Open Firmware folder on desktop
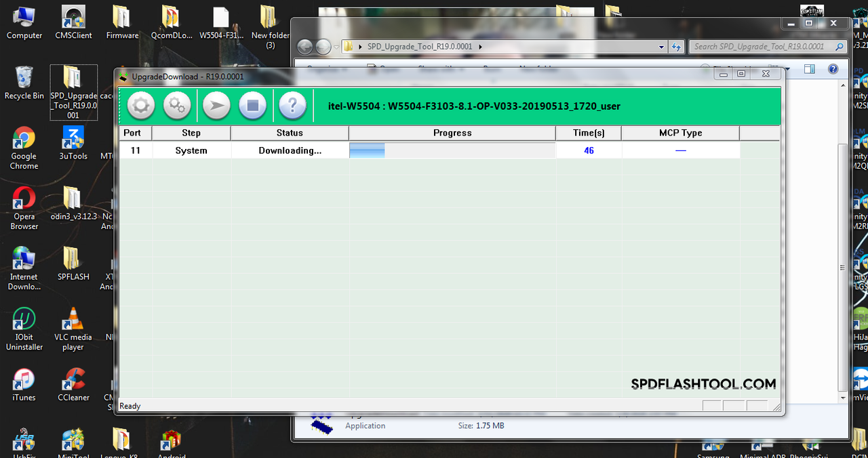This screenshot has width=868, height=458. point(122,22)
